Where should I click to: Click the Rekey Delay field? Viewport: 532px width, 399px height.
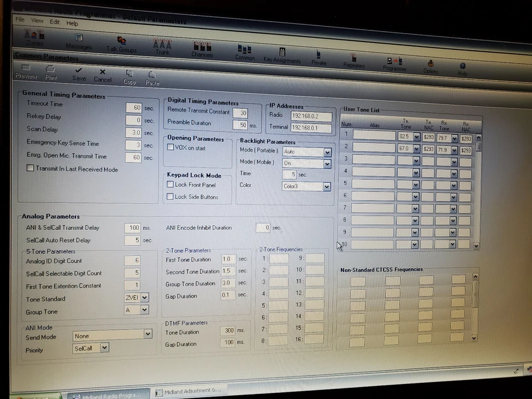click(134, 120)
